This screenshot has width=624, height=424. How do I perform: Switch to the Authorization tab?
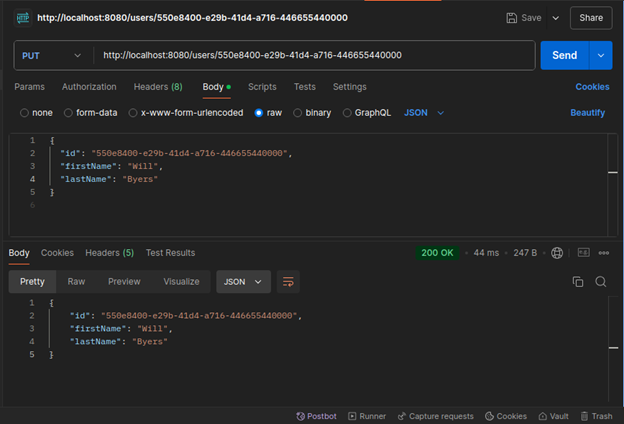[x=90, y=87]
